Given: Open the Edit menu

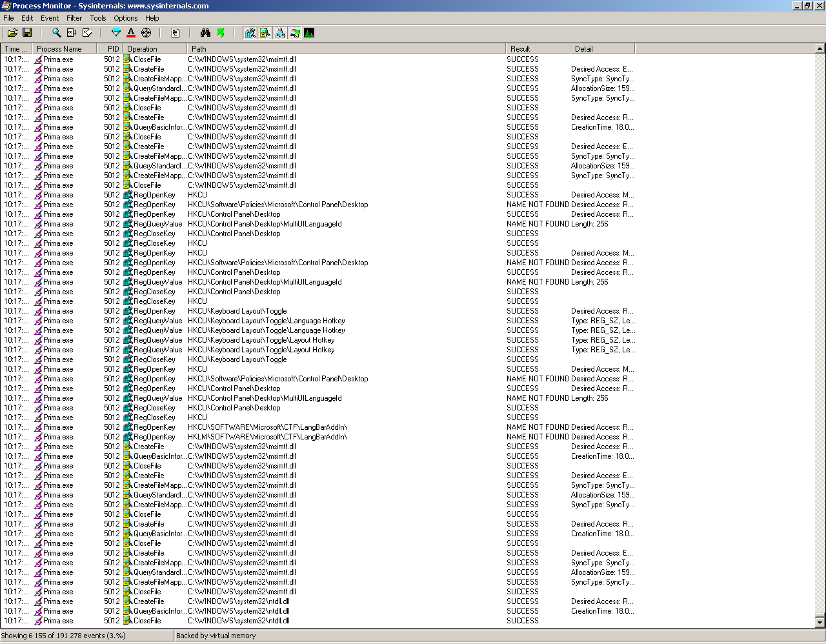Looking at the screenshot, I should tap(27, 18).
